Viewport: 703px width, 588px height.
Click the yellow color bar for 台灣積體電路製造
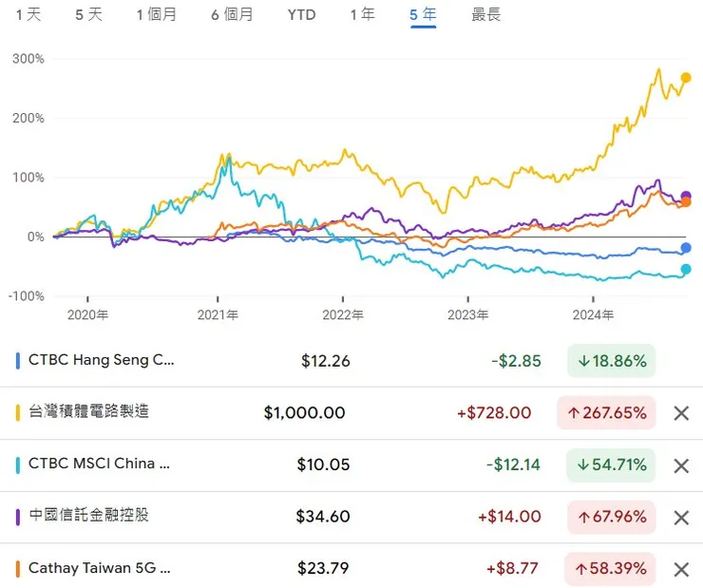pyautogui.click(x=18, y=413)
